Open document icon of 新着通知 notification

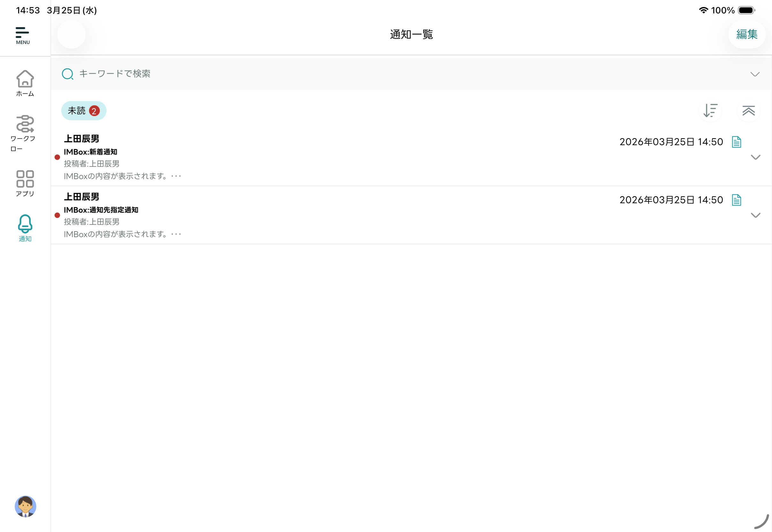(736, 142)
